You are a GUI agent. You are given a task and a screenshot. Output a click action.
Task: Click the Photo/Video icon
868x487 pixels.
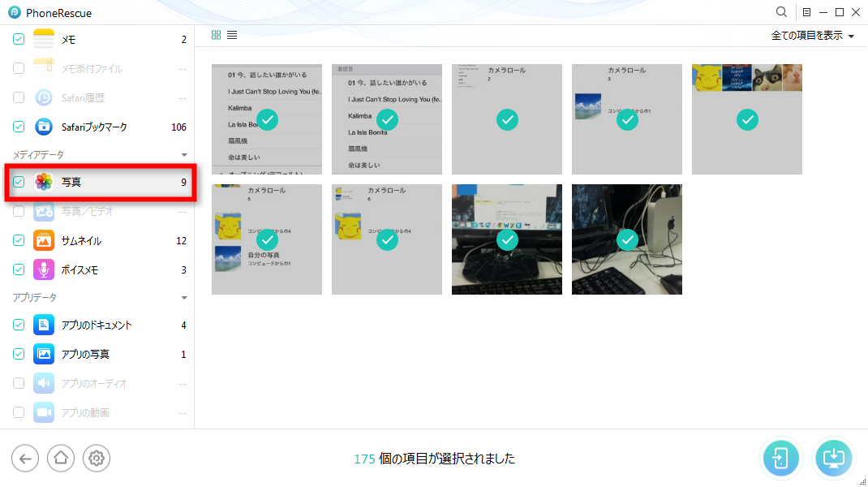pyautogui.click(x=44, y=211)
